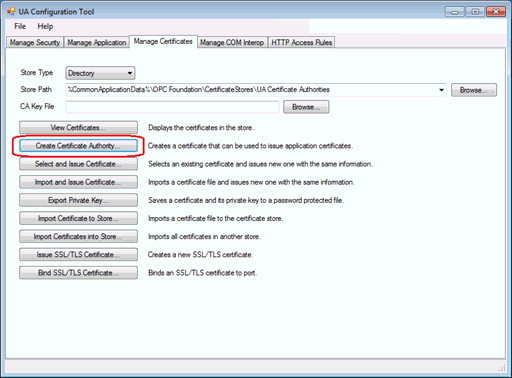Viewport: 512px width, 378px height.
Task: Expand the Store Path dropdown arrow
Action: [x=441, y=90]
